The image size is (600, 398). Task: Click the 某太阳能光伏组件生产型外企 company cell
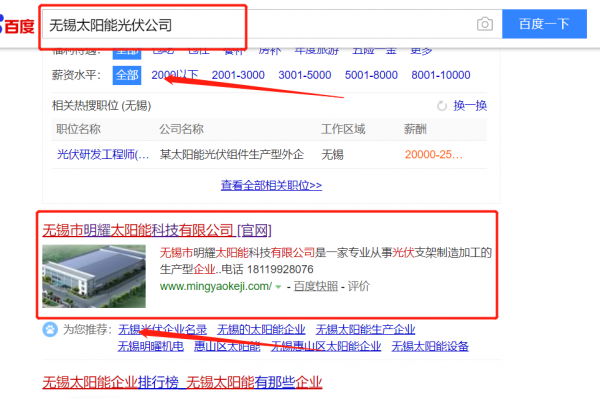(232, 155)
